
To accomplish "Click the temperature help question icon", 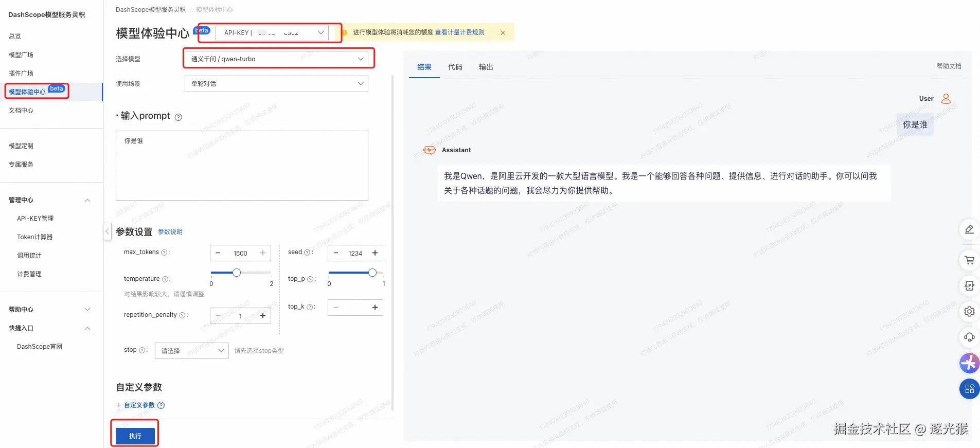I will [165, 279].
